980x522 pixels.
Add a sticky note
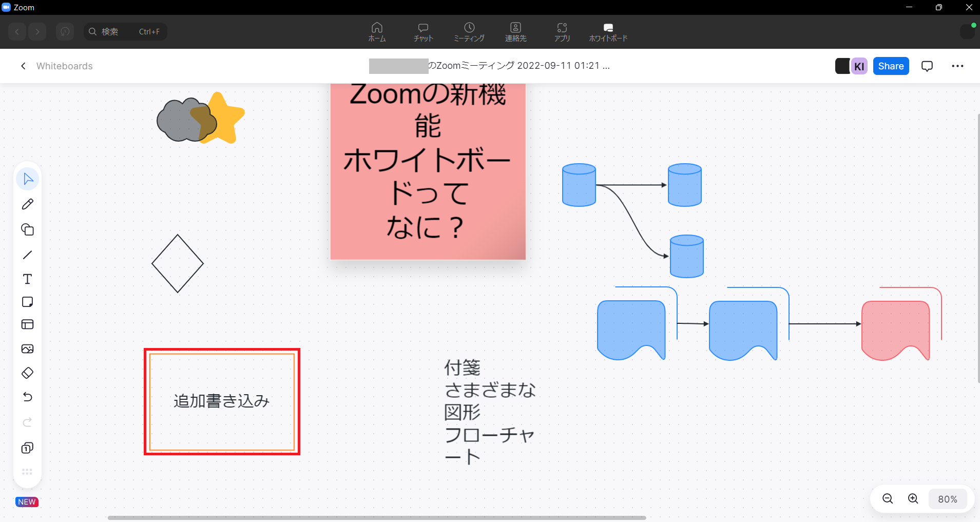pos(28,302)
